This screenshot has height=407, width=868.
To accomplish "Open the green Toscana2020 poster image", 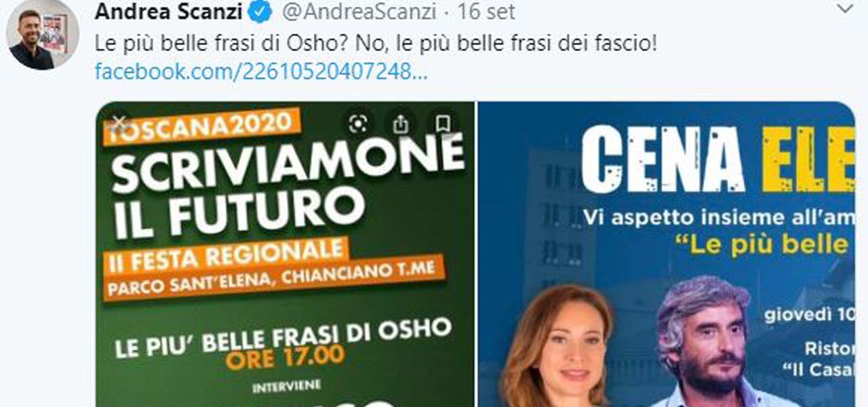I will [285, 254].
